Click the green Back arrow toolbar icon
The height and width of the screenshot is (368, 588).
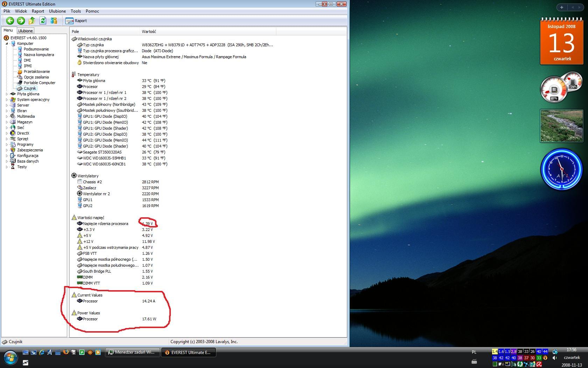point(10,21)
